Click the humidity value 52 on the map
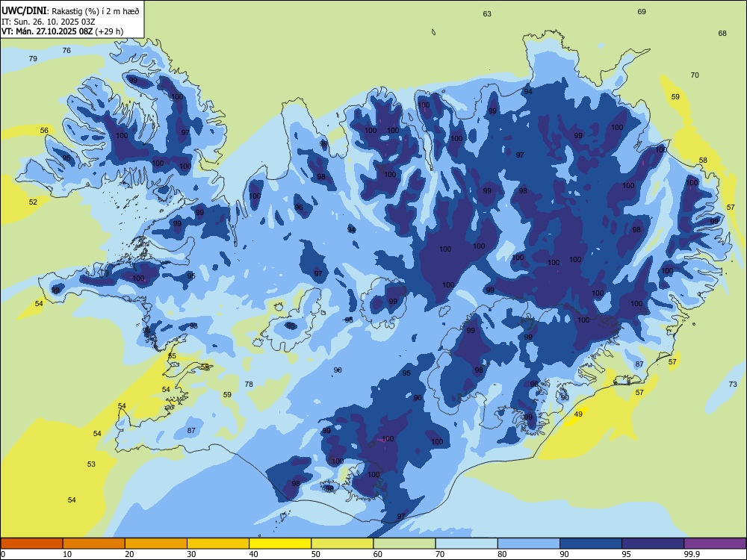The height and width of the screenshot is (560, 747). click(x=33, y=202)
